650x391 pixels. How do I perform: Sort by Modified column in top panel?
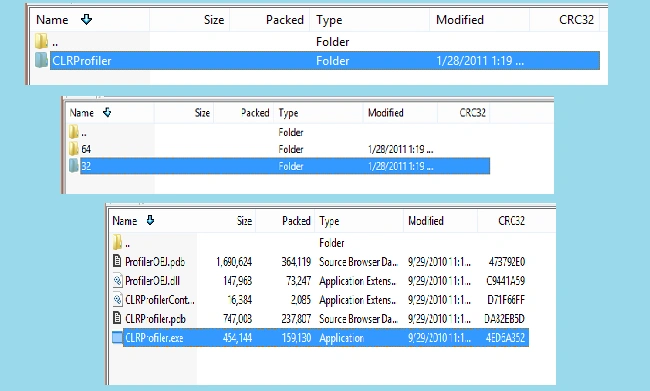coord(460,20)
